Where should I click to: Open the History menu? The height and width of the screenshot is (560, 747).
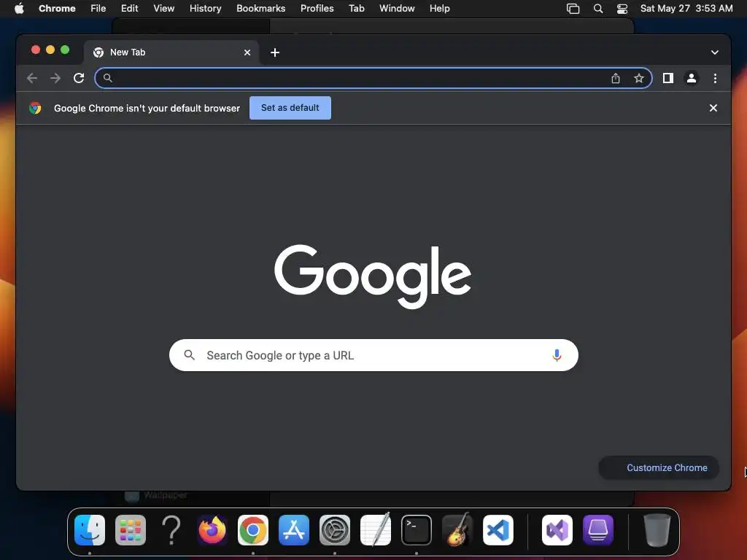point(205,9)
